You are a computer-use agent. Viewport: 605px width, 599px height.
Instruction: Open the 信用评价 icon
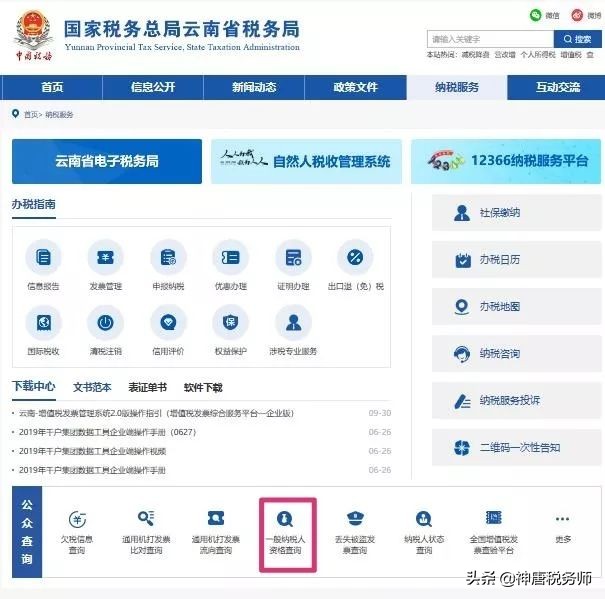[x=168, y=322]
